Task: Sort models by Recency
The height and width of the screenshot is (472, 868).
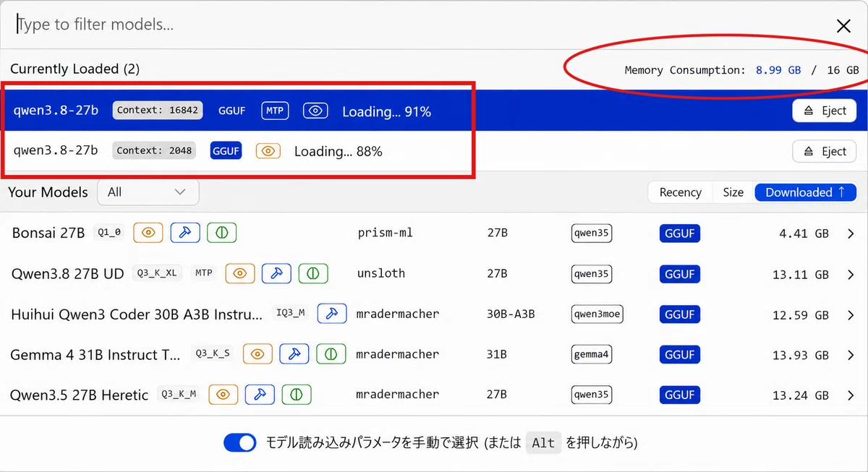Action: point(680,192)
